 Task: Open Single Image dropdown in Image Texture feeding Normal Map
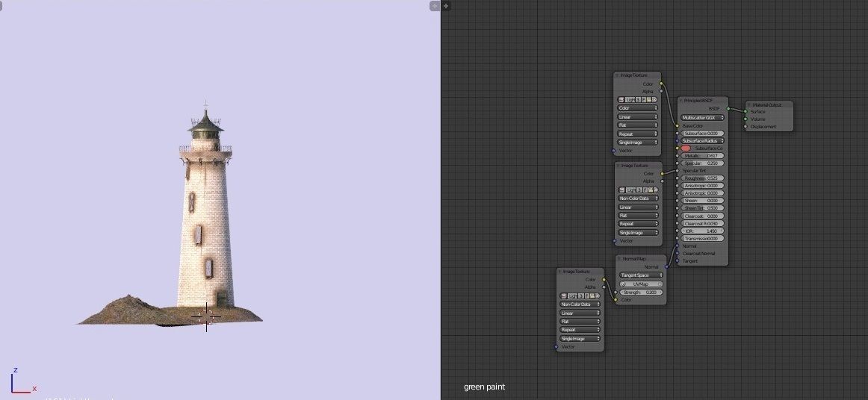[580, 339]
